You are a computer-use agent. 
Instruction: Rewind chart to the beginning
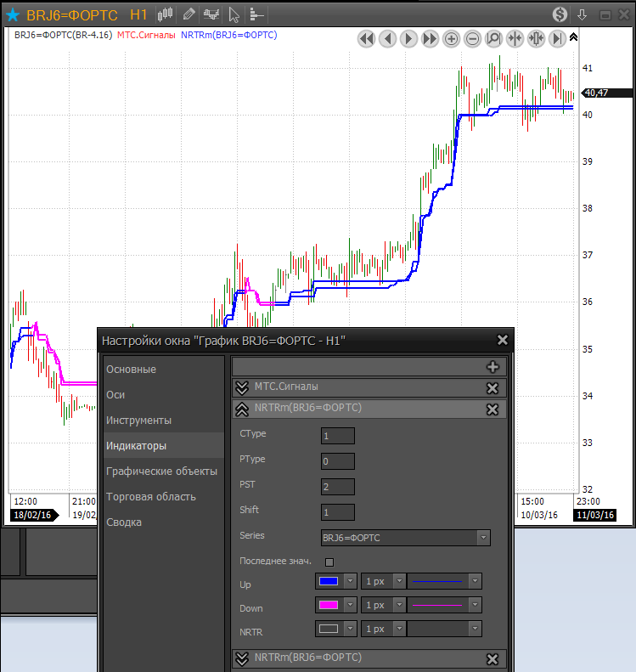click(x=366, y=38)
